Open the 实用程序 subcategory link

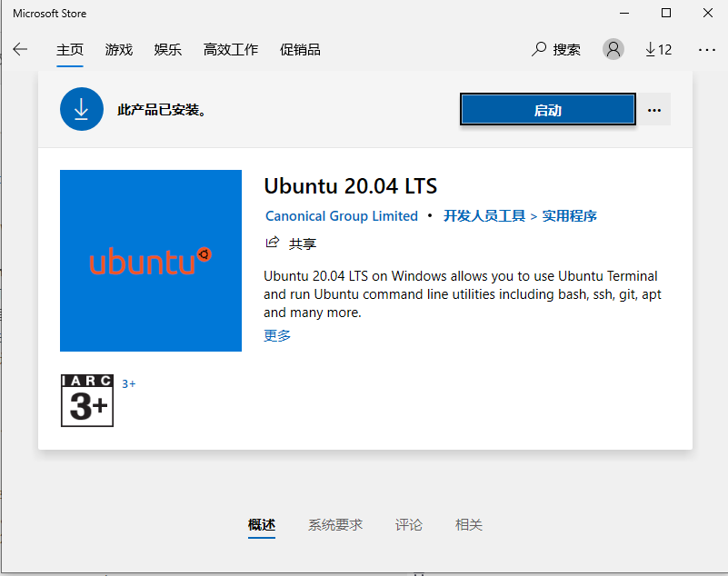pyautogui.click(x=569, y=216)
